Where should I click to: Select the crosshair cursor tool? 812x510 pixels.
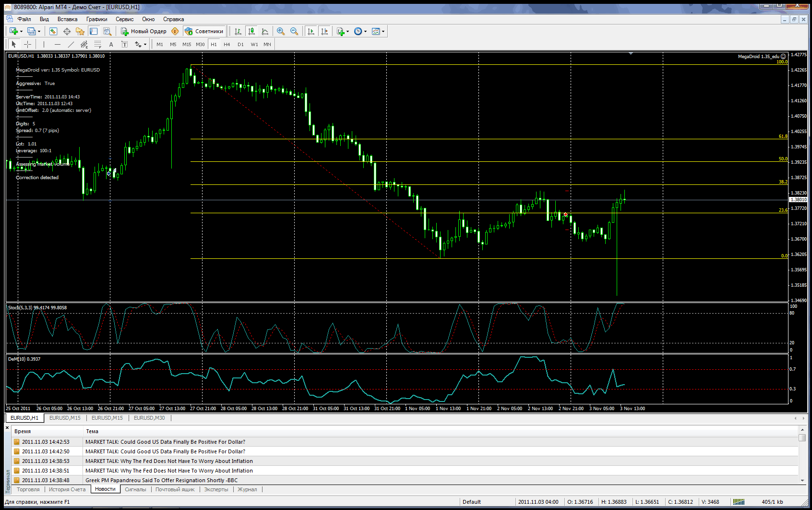tap(28, 44)
